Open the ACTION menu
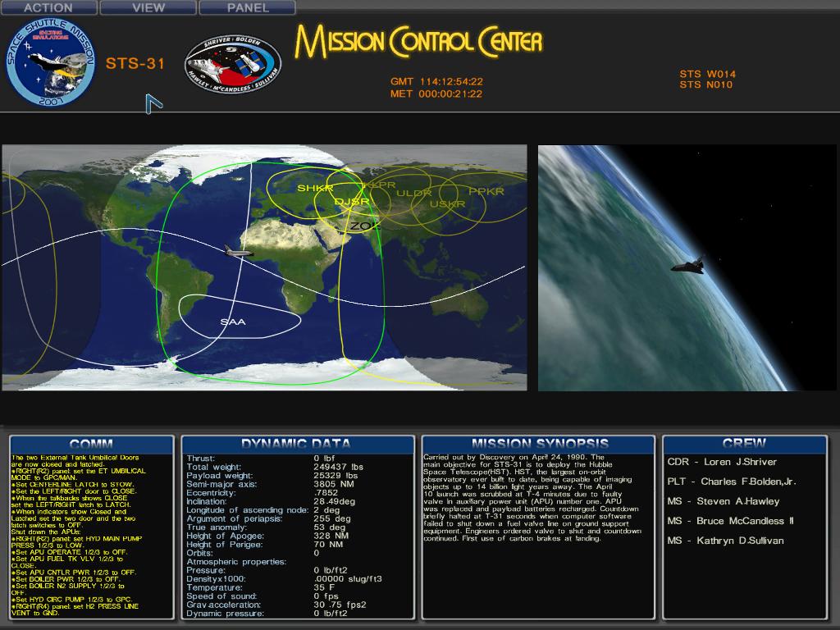Viewport: 840px width, 630px height. coord(48,7)
